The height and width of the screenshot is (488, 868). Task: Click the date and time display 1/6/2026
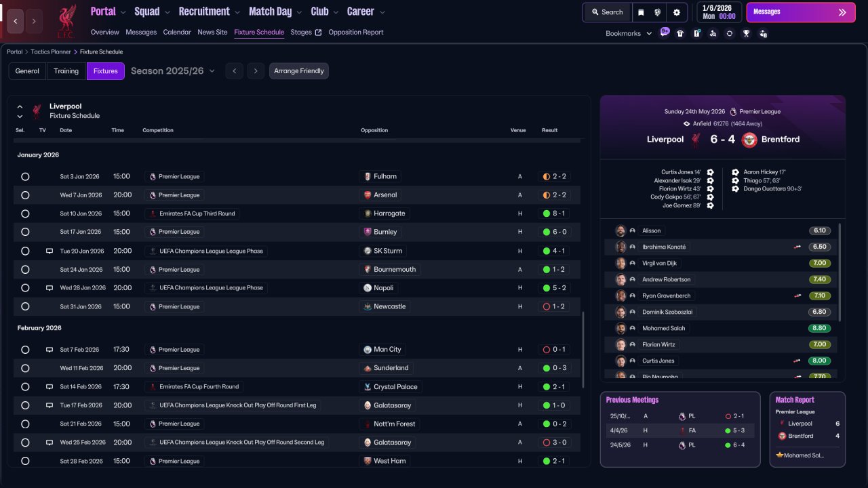coord(719,12)
